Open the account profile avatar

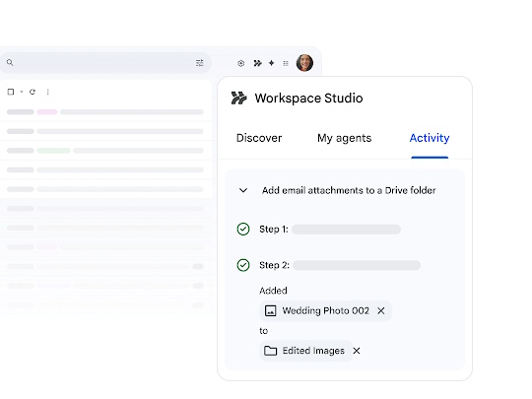[304, 63]
